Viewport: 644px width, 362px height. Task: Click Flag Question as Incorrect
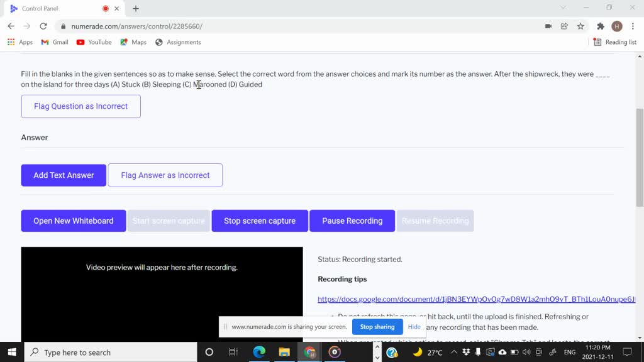80,106
